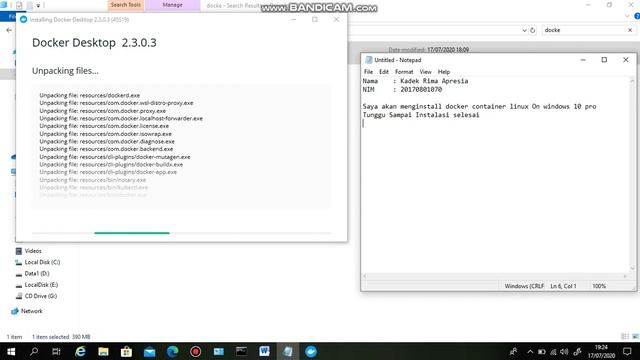Open Action Center notifications icon
This screenshot has height=360, width=640.
pos(627,351)
